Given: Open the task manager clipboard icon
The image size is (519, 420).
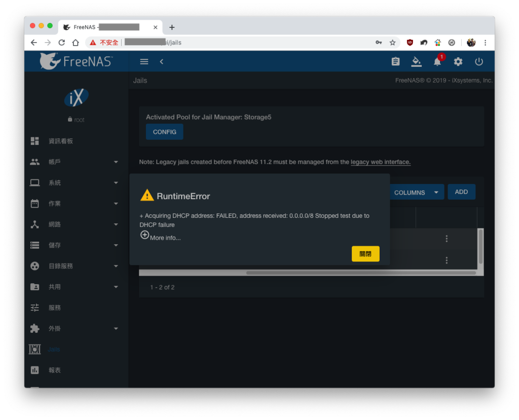Looking at the screenshot, I should pos(395,62).
